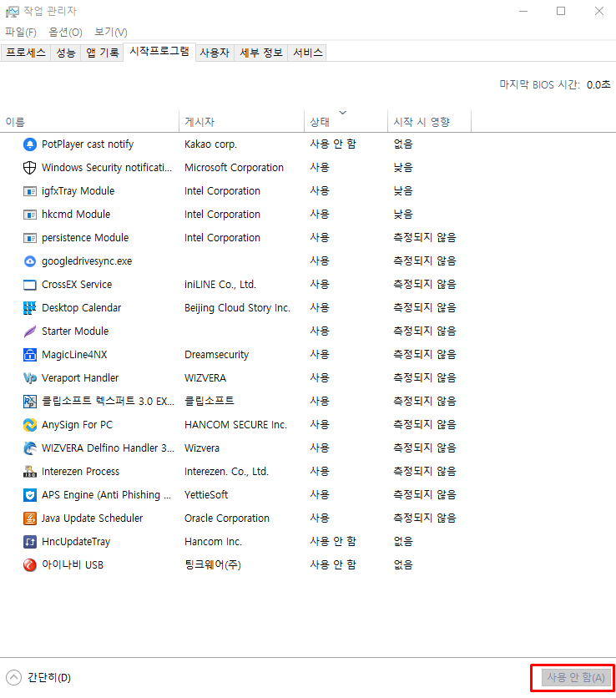Viewport: 616px width, 698px height.
Task: Select the Java Update Scheduler entry name
Action: pyautogui.click(x=92, y=518)
